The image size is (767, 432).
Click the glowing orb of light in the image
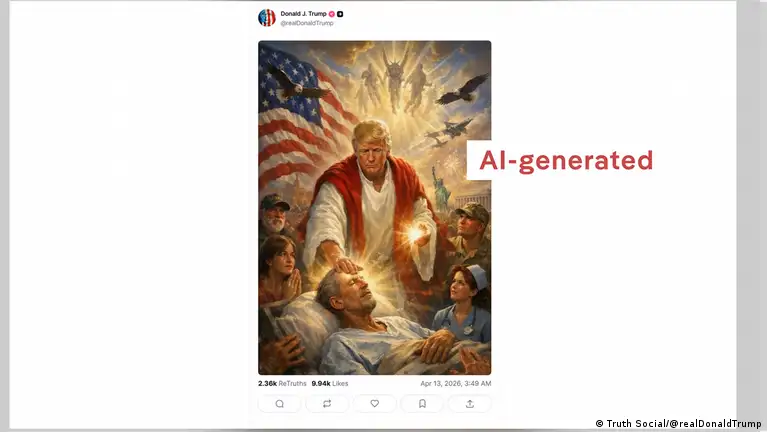tap(417, 234)
